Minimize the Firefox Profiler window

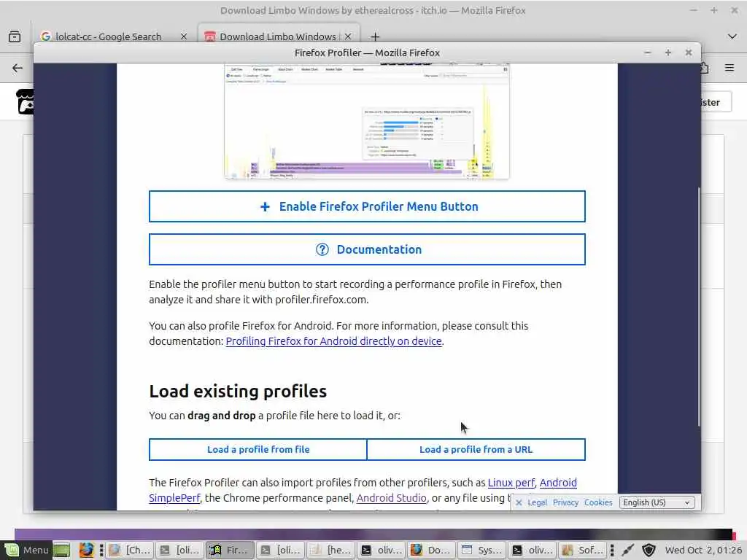[647, 52]
